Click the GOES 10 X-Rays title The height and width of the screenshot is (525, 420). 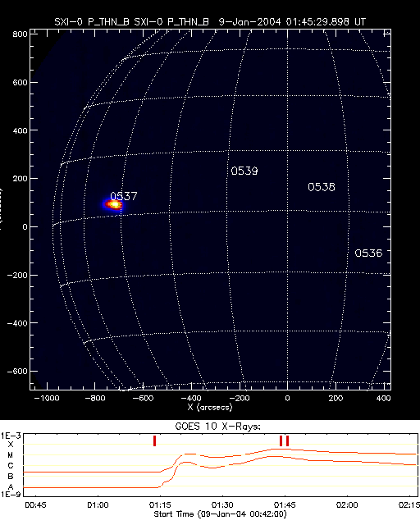pos(217,427)
